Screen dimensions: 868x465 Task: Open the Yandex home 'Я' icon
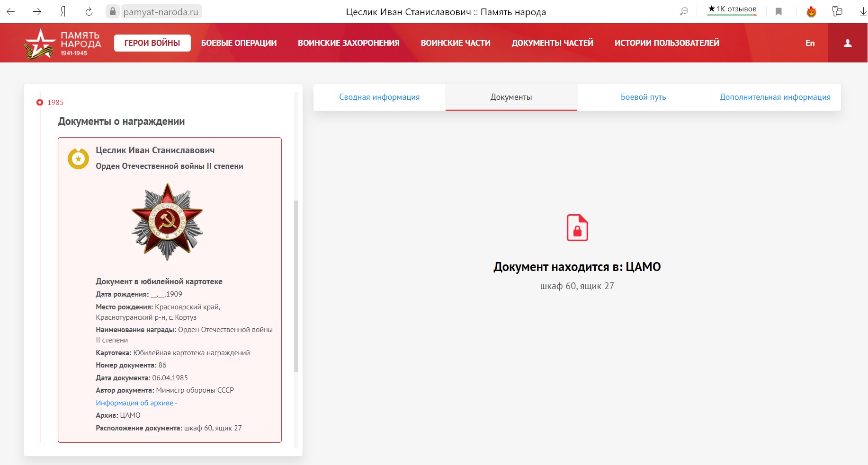tap(63, 12)
